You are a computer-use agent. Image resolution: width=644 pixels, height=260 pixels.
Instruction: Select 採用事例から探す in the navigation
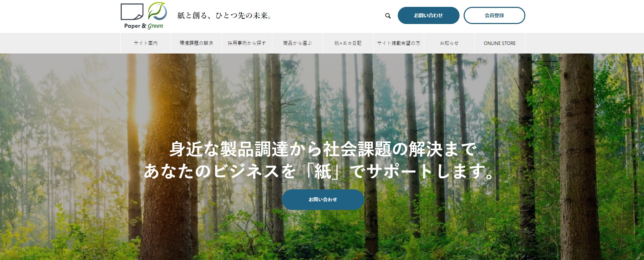click(247, 43)
